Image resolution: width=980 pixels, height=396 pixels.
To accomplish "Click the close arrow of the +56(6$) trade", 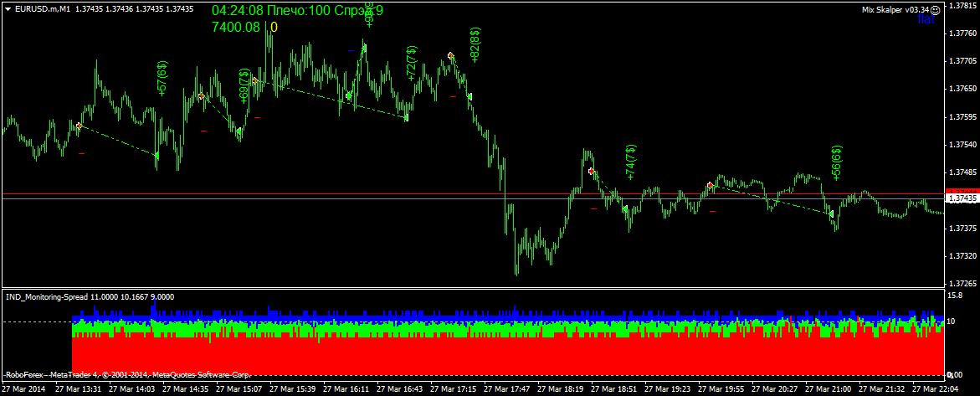I will (831, 213).
